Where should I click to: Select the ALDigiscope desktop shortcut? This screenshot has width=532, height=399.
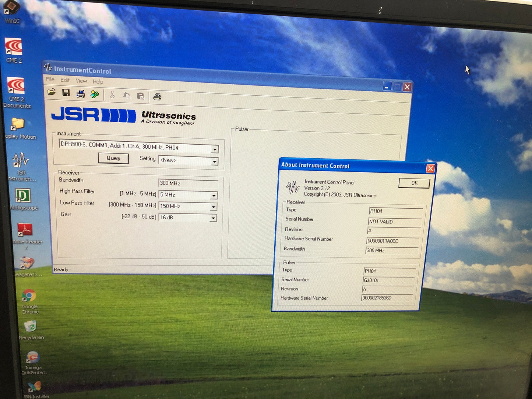click(23, 199)
